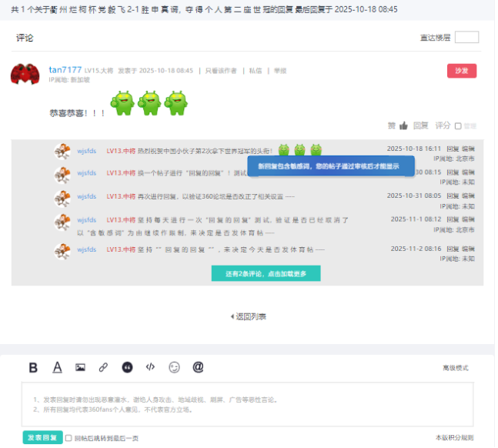Reply to the 2025-11-1 08:12 comment
This screenshot has height=448, width=498.
point(453,219)
